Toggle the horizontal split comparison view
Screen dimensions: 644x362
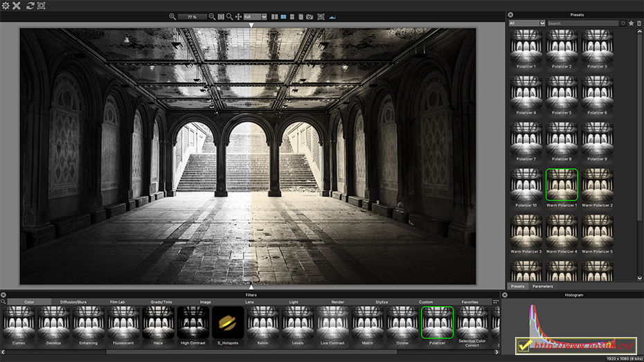[292, 17]
